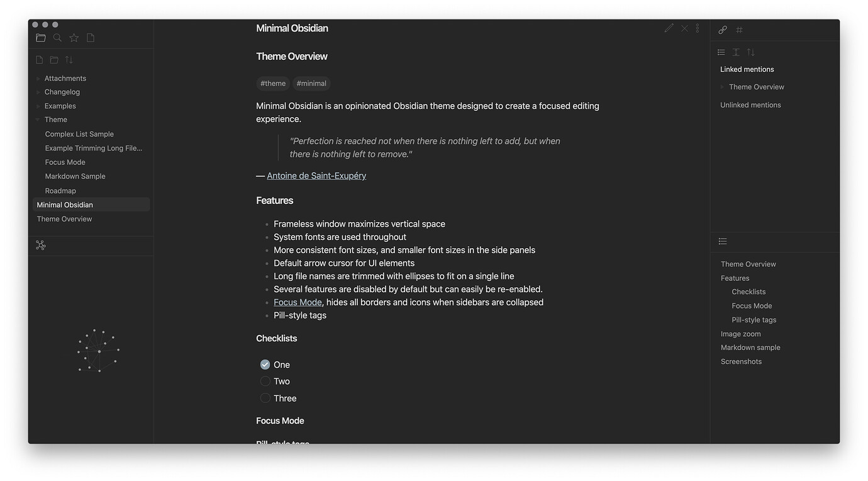Viewport: 868px width, 481px height.
Task: Open the tag pane hash icon
Action: (740, 30)
